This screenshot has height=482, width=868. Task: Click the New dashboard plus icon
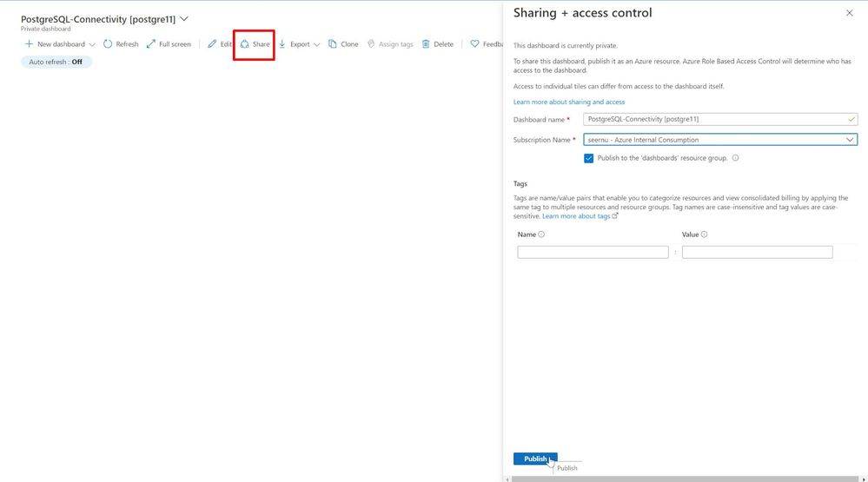[x=29, y=43]
